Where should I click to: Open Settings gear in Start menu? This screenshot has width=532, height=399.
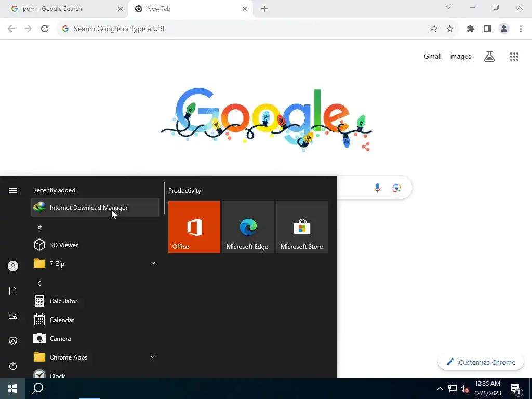(13, 341)
